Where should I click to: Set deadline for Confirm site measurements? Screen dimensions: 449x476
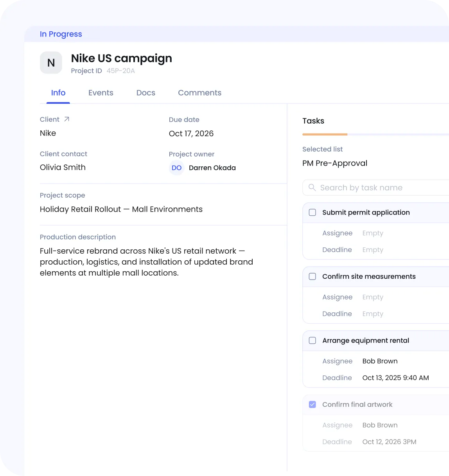coord(373,314)
